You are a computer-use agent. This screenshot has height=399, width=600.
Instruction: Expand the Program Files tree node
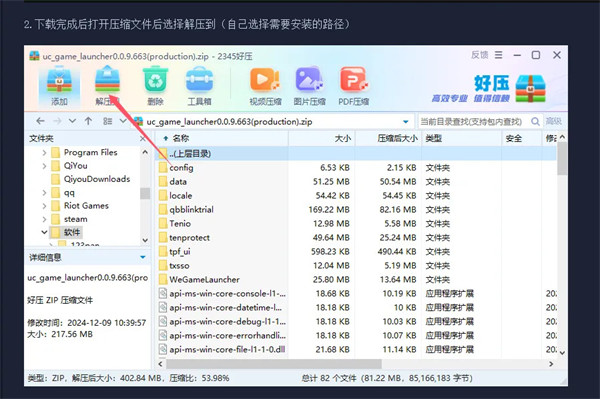(x=44, y=153)
